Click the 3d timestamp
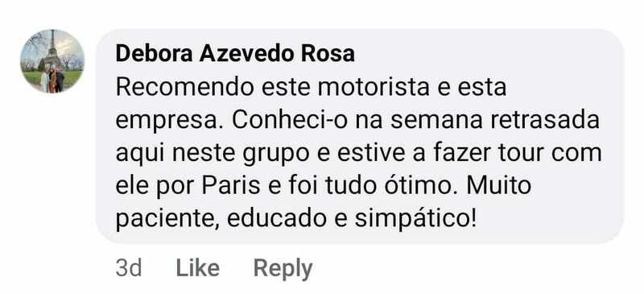Image resolution: width=644 pixels, height=294 pixels. (x=129, y=268)
